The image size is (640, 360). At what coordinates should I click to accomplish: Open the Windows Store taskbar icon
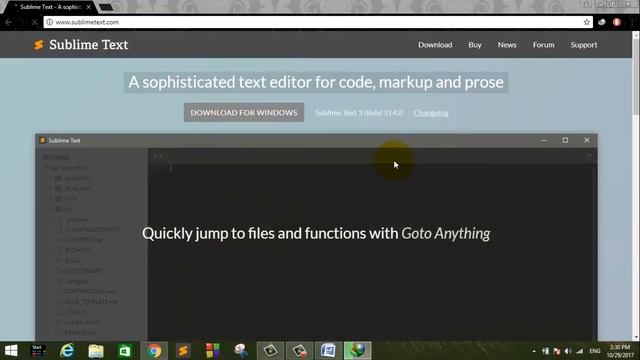pos(125,351)
